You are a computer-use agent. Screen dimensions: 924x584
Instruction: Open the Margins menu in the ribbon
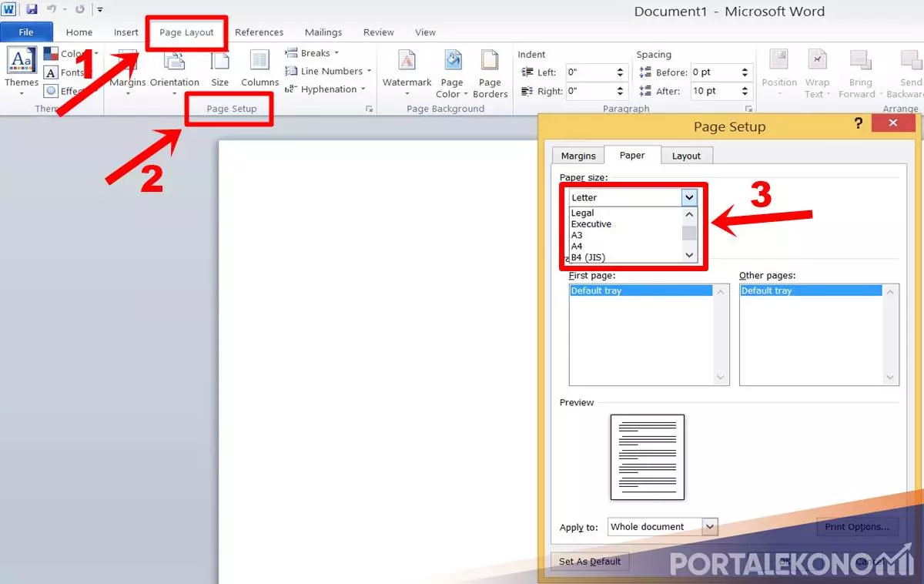pyautogui.click(x=128, y=71)
